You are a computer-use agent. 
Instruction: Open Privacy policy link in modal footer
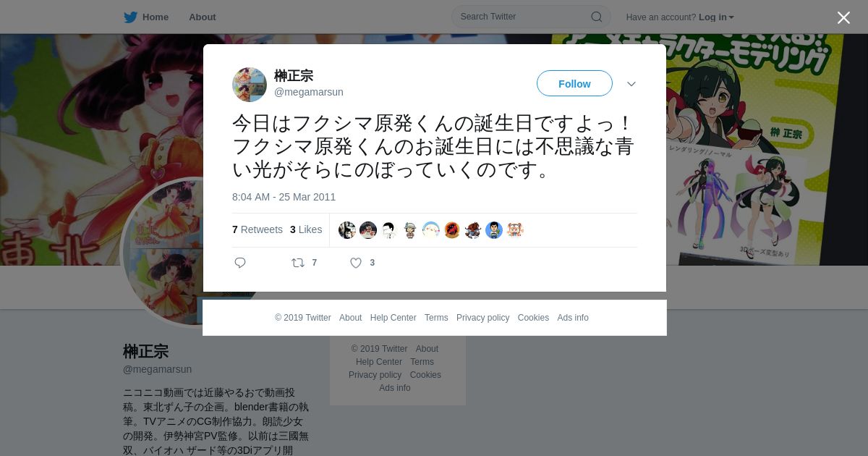[x=482, y=318]
